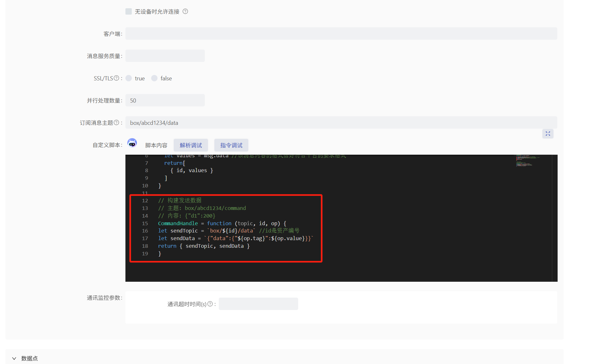Click the 通讯超时时间(s) input field

click(x=258, y=304)
